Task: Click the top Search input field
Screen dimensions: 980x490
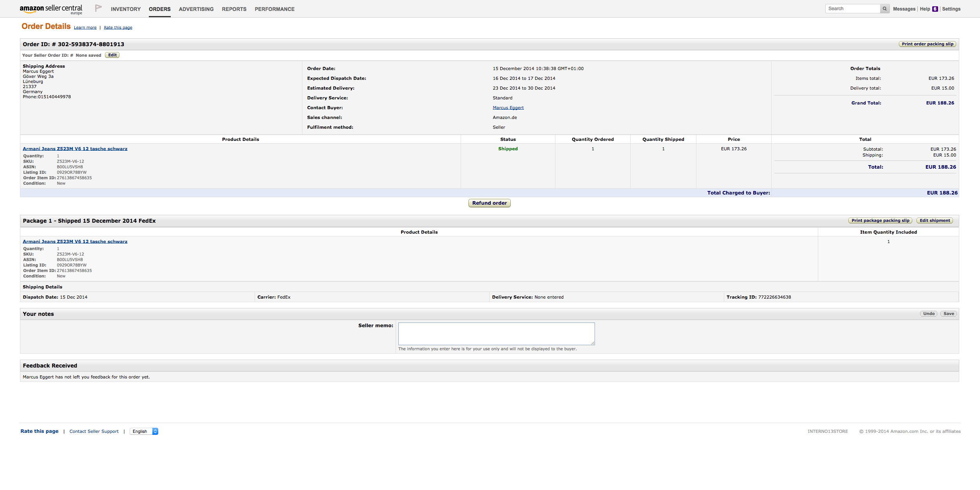Action: click(853, 9)
